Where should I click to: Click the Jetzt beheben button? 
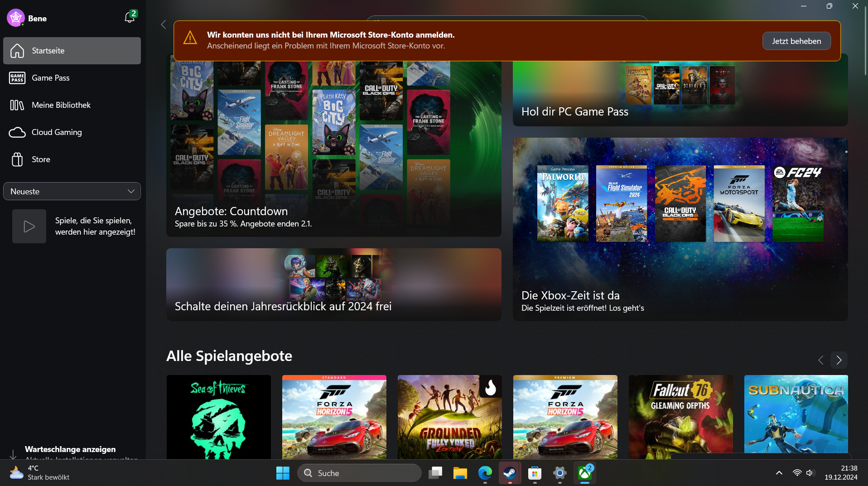[x=796, y=41]
